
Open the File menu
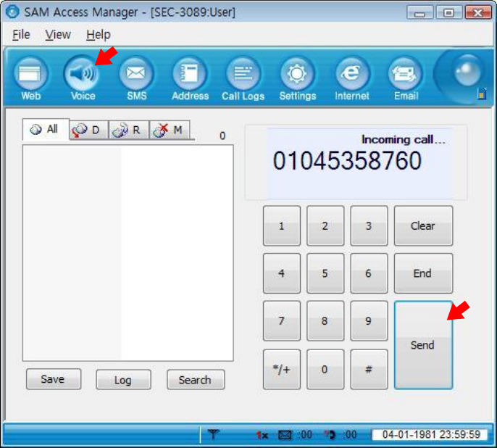tap(21, 34)
